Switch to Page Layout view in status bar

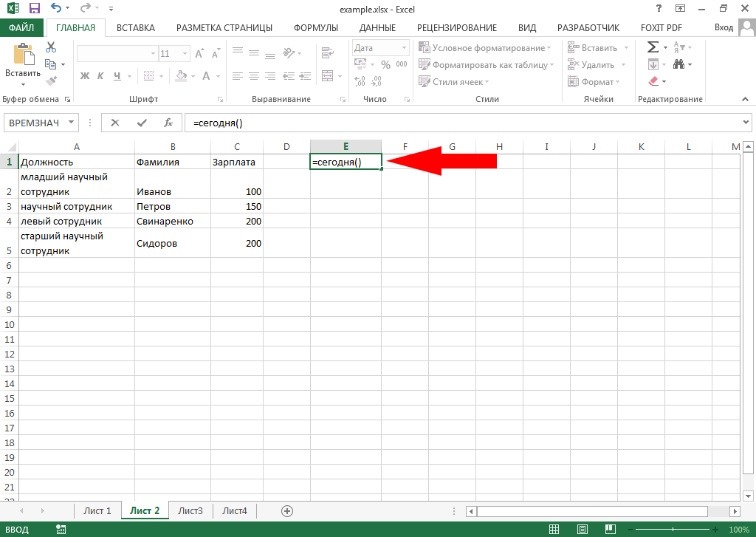(x=583, y=530)
